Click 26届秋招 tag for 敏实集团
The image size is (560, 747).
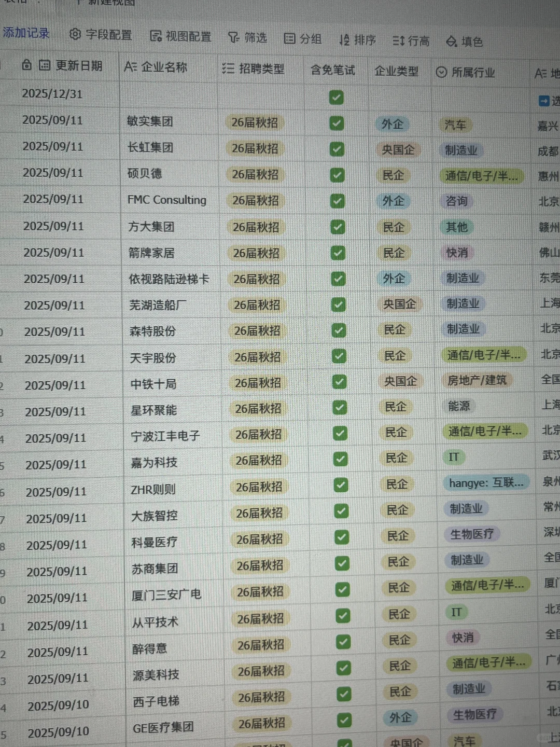255,123
